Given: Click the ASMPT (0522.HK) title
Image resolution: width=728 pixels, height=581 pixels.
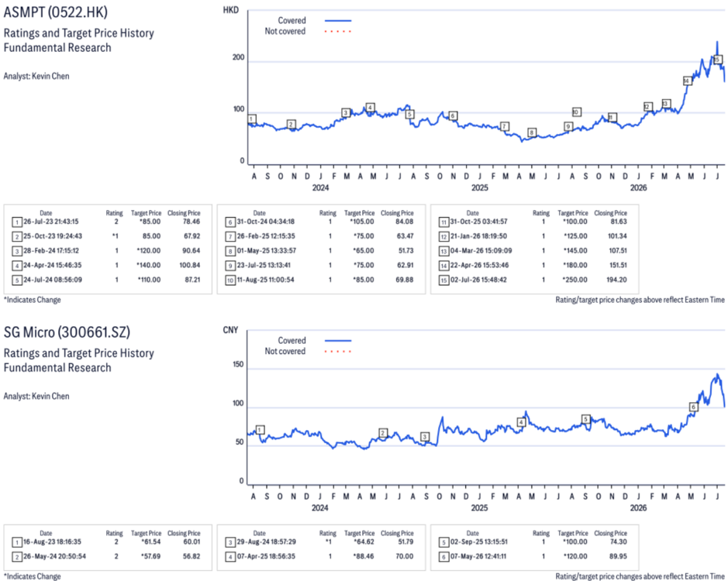Looking at the screenshot, I should click(56, 12).
